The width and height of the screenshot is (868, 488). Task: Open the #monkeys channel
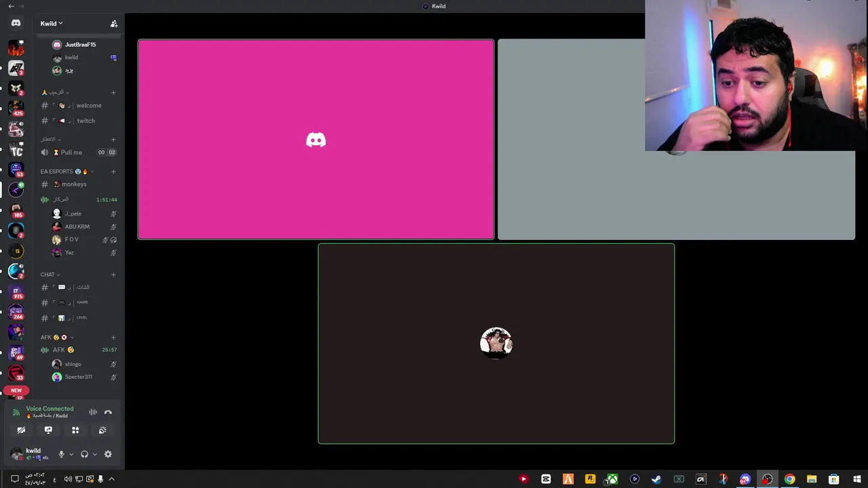79,184
